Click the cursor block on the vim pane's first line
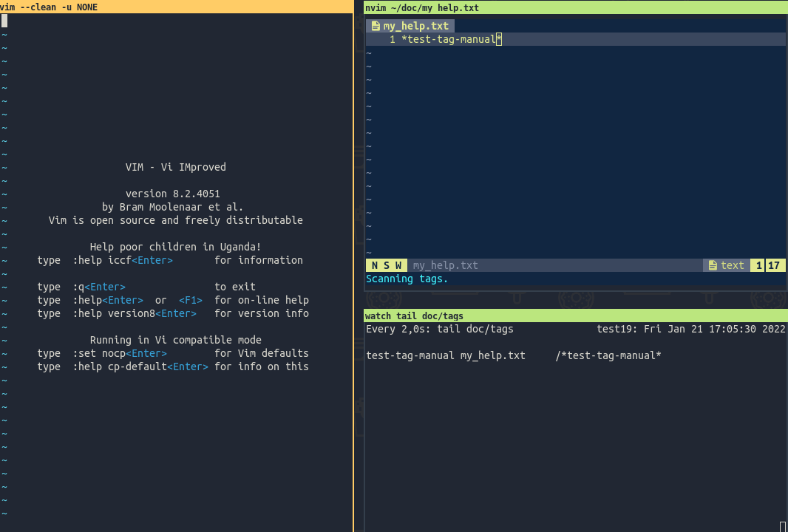Screen dimensions: 788x532 point(4,21)
